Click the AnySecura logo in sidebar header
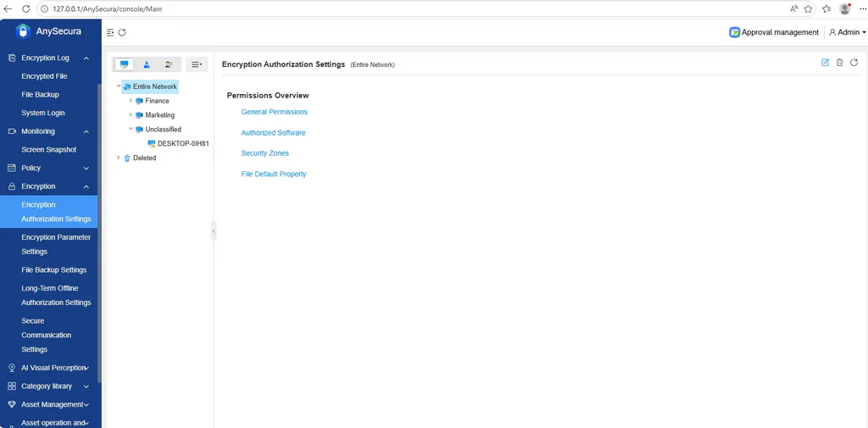868x428 pixels. 23,31
